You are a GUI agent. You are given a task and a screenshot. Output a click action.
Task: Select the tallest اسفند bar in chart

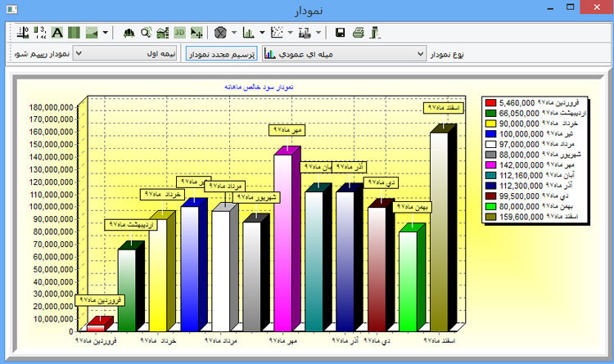(439, 229)
